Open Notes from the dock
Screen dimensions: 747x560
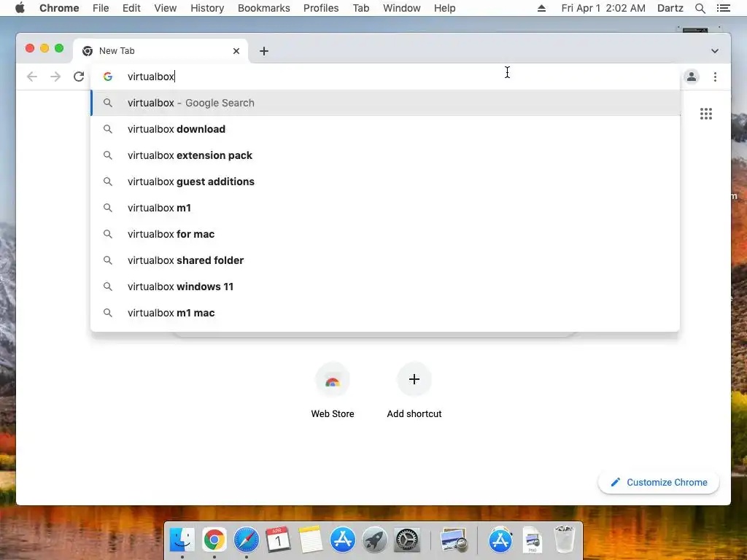pyautogui.click(x=311, y=540)
